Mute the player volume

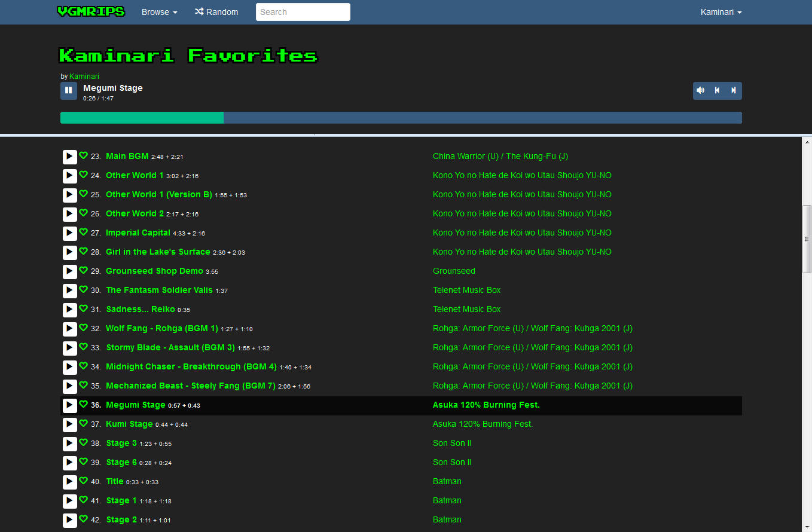(x=701, y=90)
